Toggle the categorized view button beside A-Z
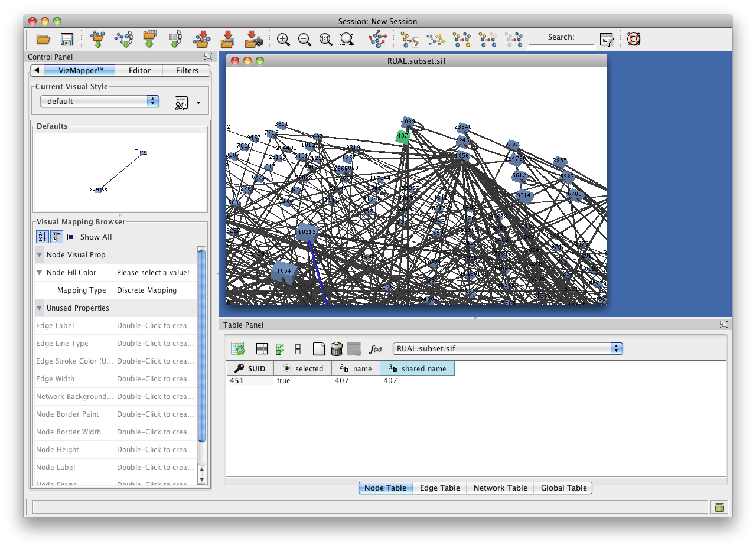Viewport: 756px width, 549px height. (57, 237)
